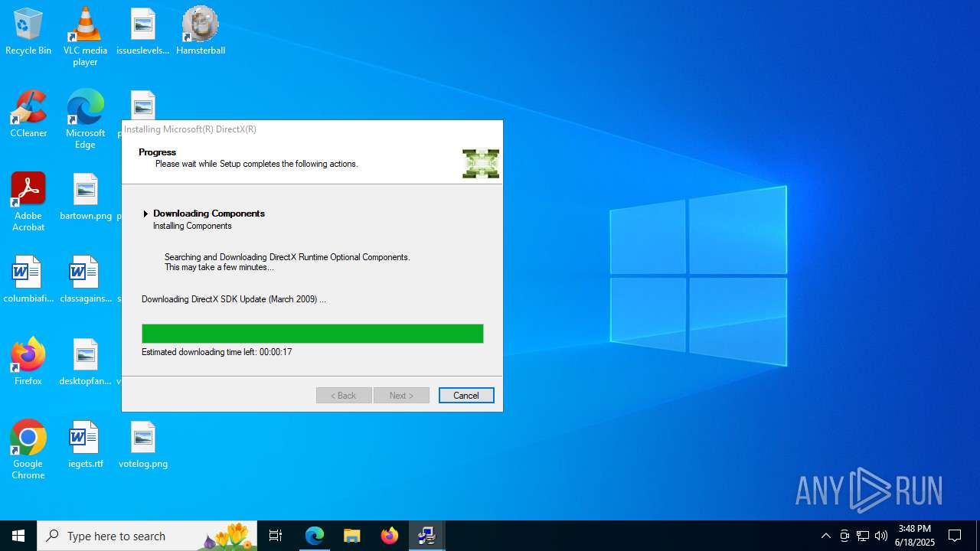Open Edge from the taskbar
This screenshot has width=980, height=551.
[315, 536]
